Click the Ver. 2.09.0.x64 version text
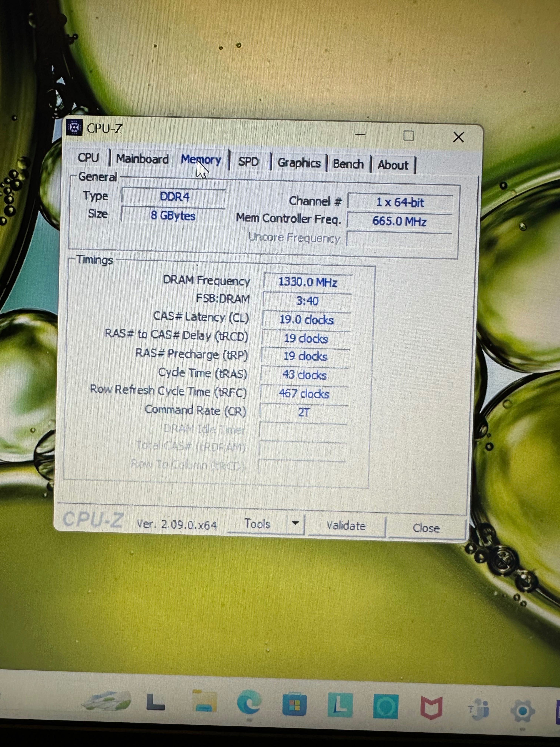 (x=176, y=524)
